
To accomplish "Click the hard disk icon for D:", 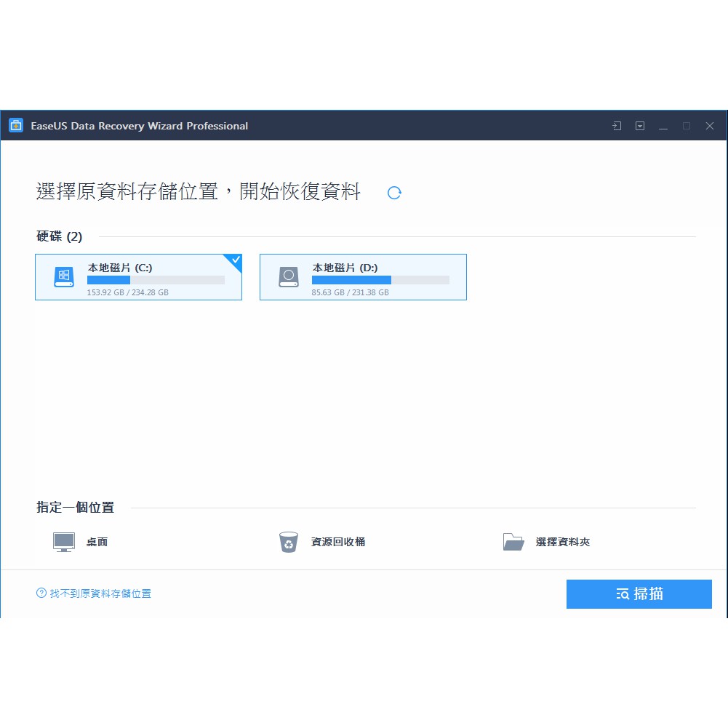I will tap(288, 277).
